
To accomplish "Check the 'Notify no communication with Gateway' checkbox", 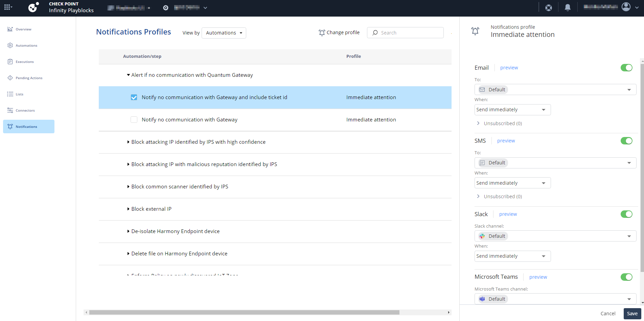I will [x=134, y=120].
